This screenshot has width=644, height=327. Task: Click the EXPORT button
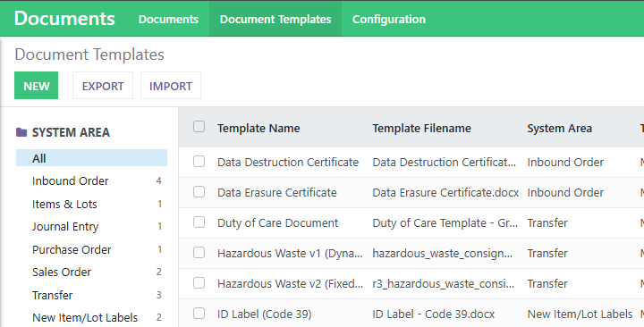click(x=103, y=86)
